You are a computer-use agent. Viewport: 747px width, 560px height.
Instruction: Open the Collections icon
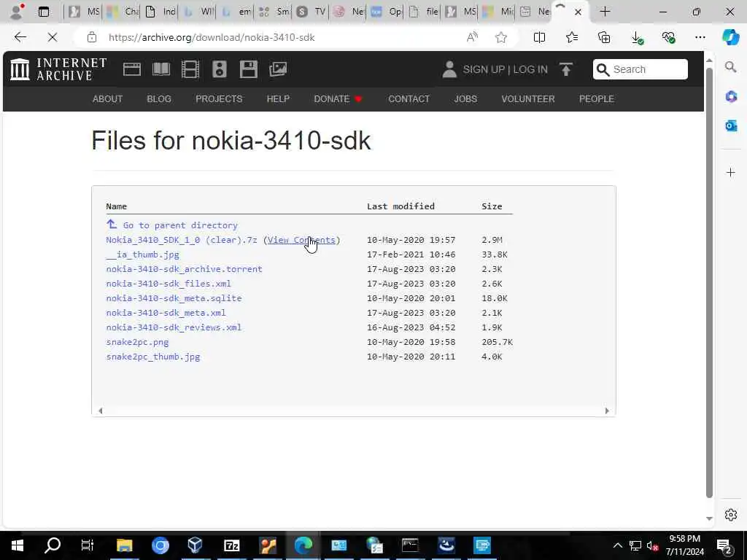pos(604,37)
